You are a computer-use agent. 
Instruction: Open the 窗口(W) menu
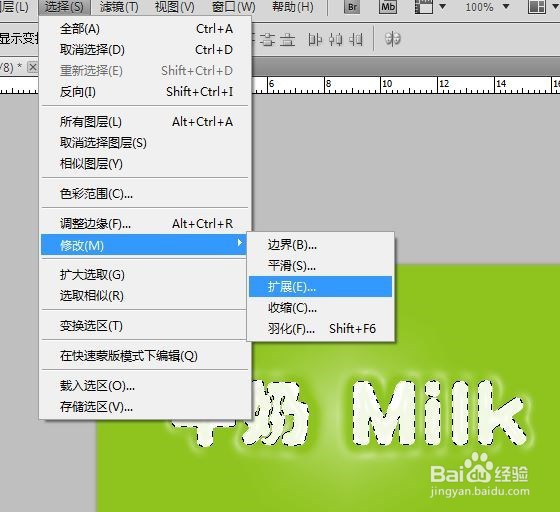point(234,7)
